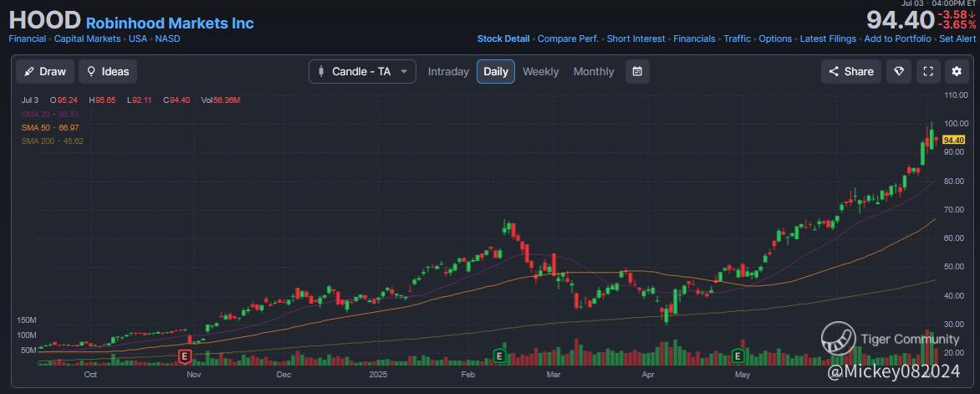Viewport: 980px width, 394px height.
Task: Open the Draw tool
Action: (45, 71)
